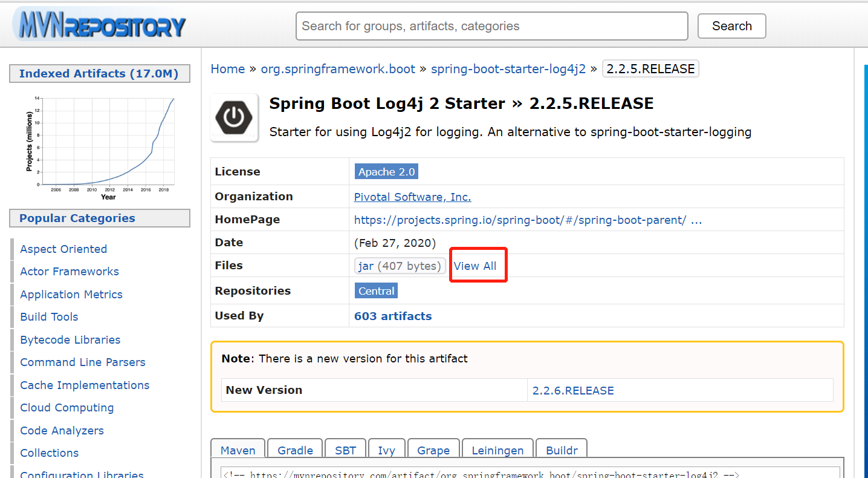Image resolution: width=868 pixels, height=478 pixels.
Task: Click the Apache 2.0 license tag
Action: click(x=387, y=172)
